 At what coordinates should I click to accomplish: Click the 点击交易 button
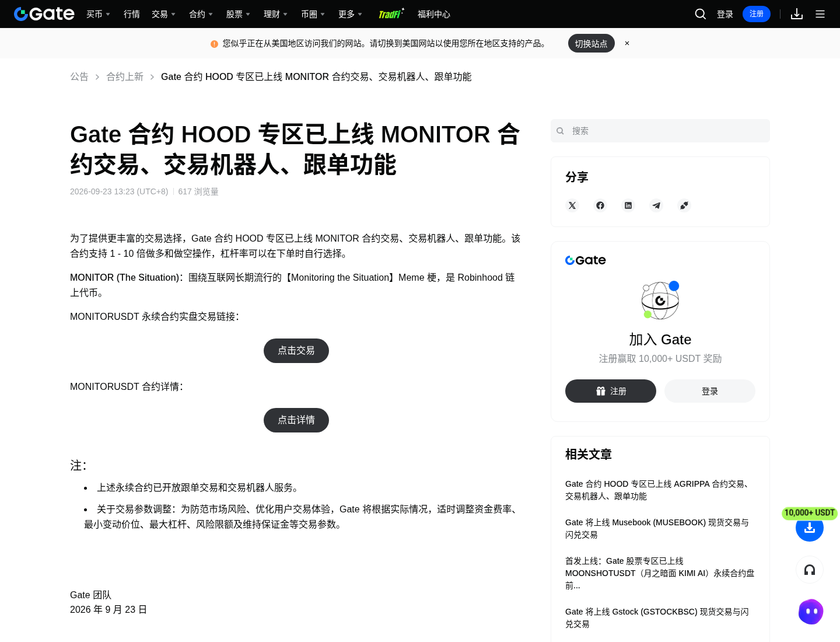click(x=296, y=351)
